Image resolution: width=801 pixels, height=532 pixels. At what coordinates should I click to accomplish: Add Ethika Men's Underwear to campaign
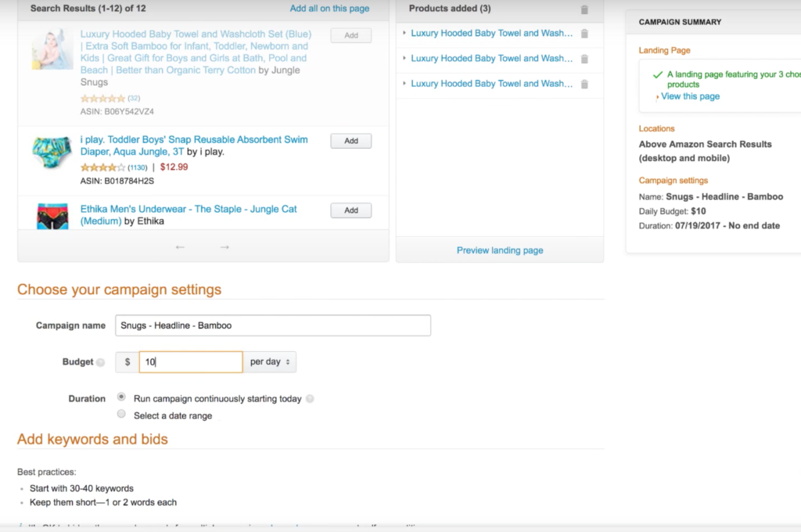click(350, 210)
